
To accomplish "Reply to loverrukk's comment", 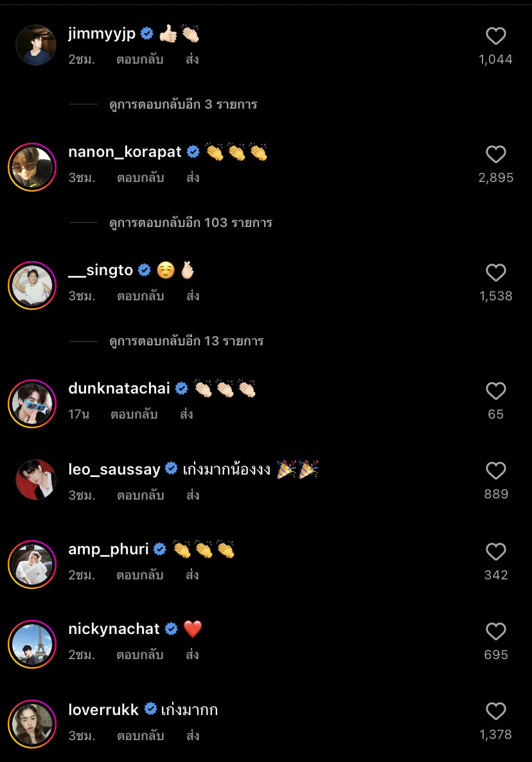I will click(x=140, y=736).
